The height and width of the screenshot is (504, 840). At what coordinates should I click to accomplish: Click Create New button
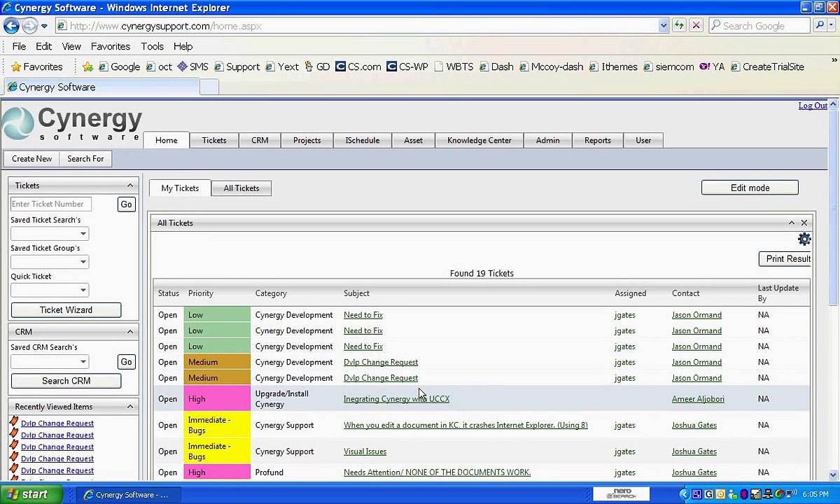[31, 159]
